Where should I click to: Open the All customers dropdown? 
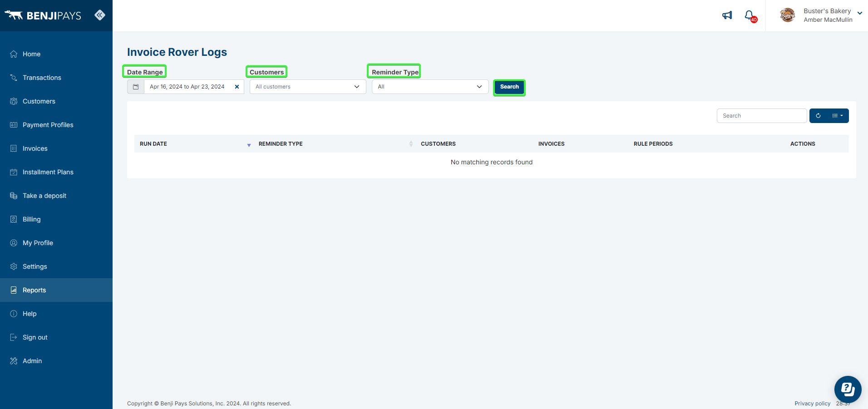tap(308, 87)
